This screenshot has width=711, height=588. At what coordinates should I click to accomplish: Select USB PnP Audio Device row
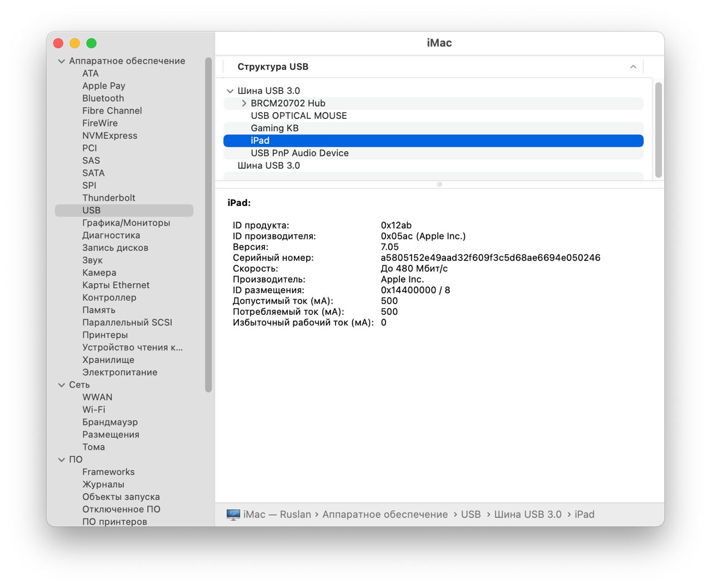[x=433, y=153]
